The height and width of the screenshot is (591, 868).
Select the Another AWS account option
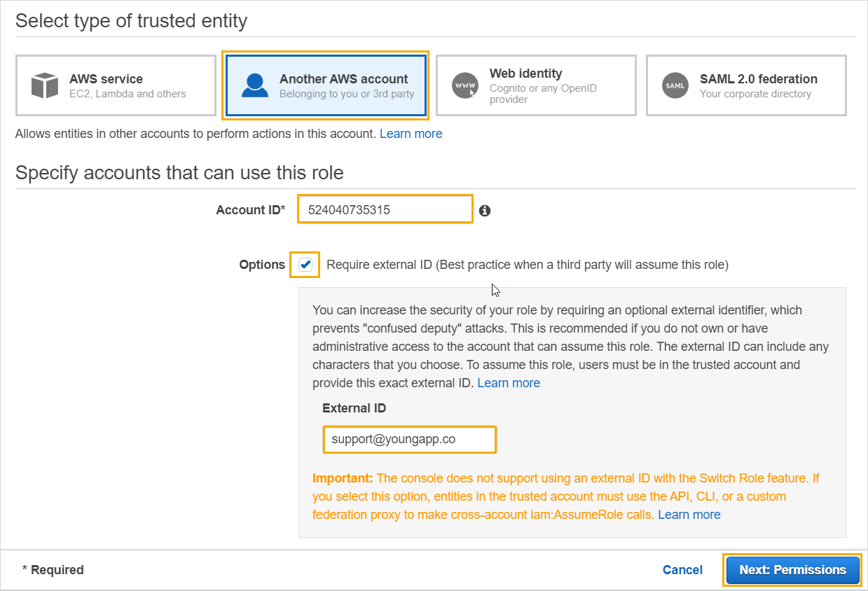pyautogui.click(x=326, y=85)
